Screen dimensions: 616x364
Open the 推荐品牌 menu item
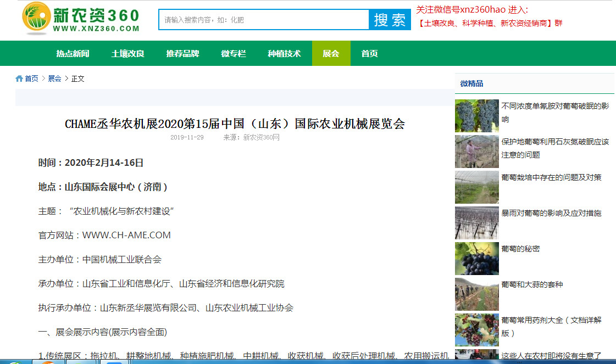[x=182, y=53]
